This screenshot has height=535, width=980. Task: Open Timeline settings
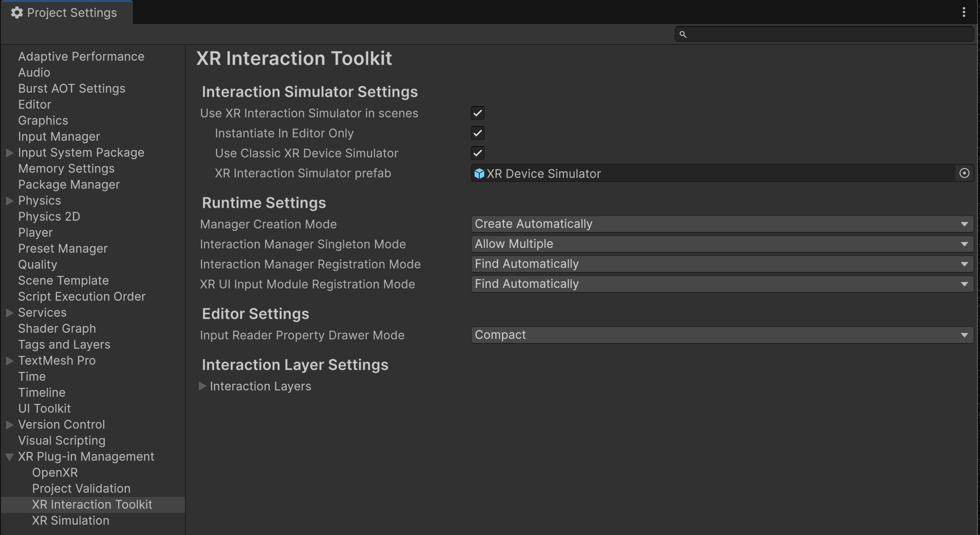coord(41,392)
